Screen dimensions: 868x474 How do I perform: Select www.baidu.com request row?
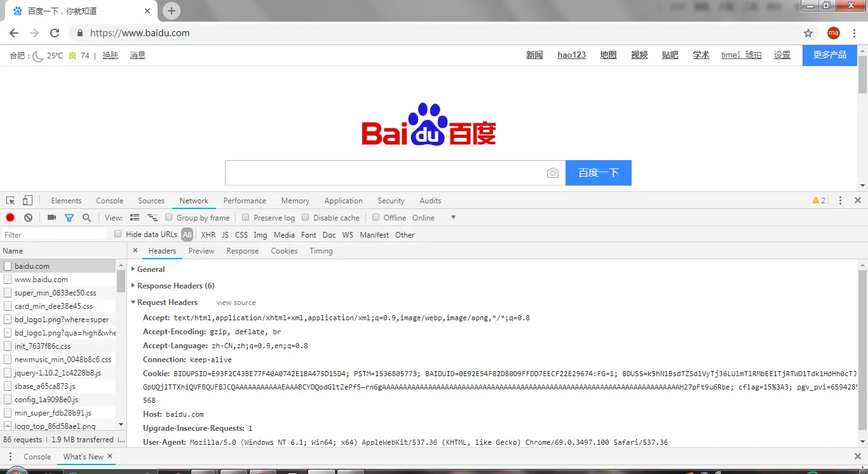(x=58, y=280)
